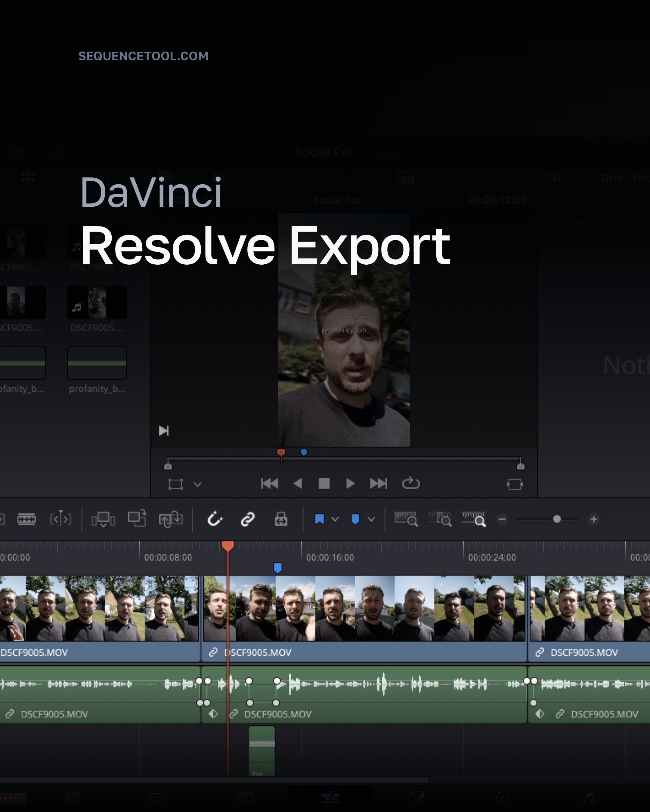Activate the Dynamic Trim mode bracket icon

[x=61, y=519]
